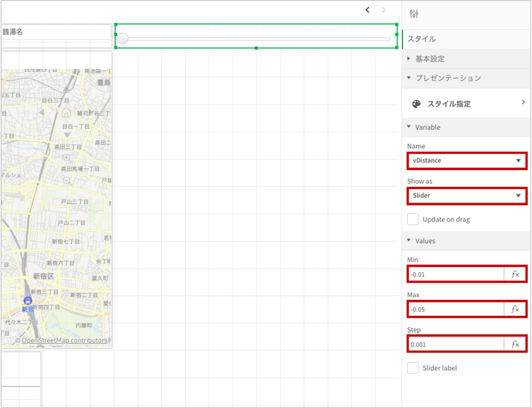The width and height of the screenshot is (532, 408).
Task: Click the map home reset icon
Action: 66,113
